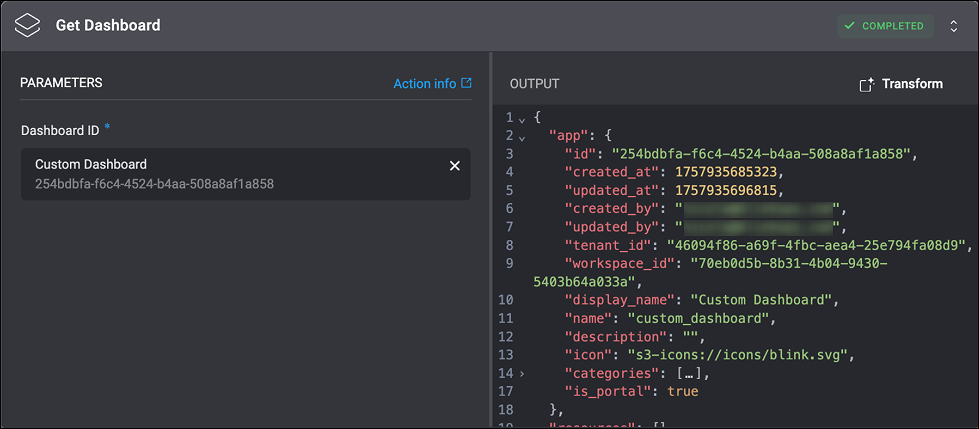Click the PARAMETERS section heading
The height and width of the screenshot is (429, 979).
click(61, 82)
